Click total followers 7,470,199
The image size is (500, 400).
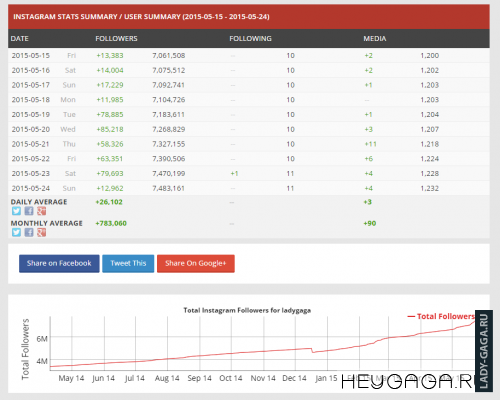click(169, 173)
